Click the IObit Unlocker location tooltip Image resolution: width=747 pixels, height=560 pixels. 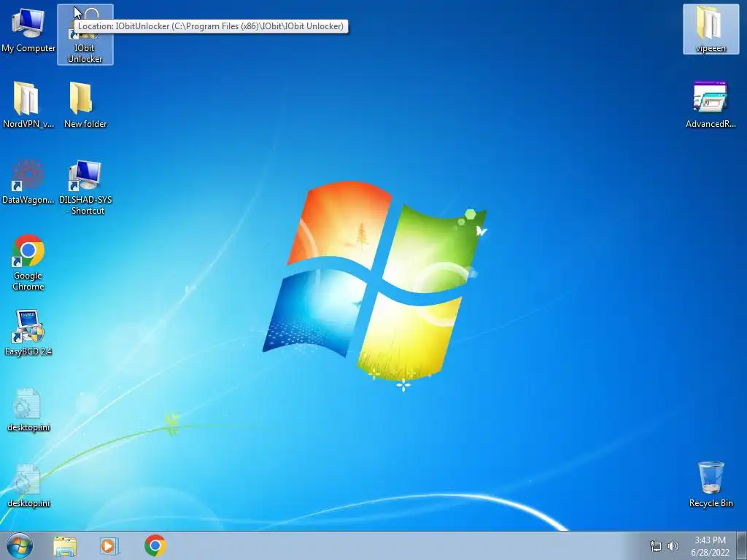point(211,26)
